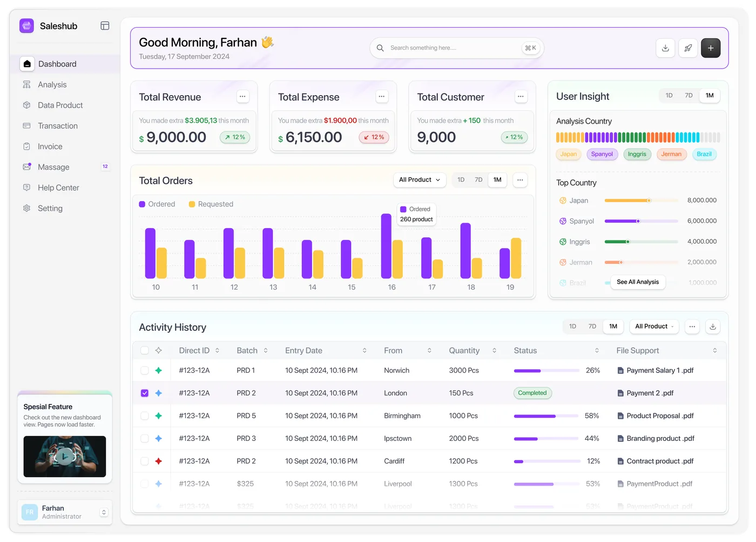756x542 pixels.
Task: Open Payment Salary 1 .pdf file
Action: (x=655, y=371)
